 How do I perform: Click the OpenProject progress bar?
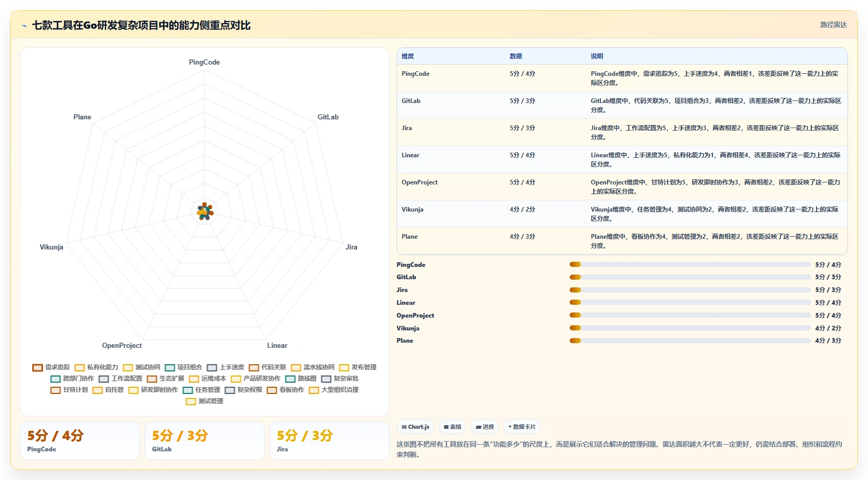coord(690,316)
